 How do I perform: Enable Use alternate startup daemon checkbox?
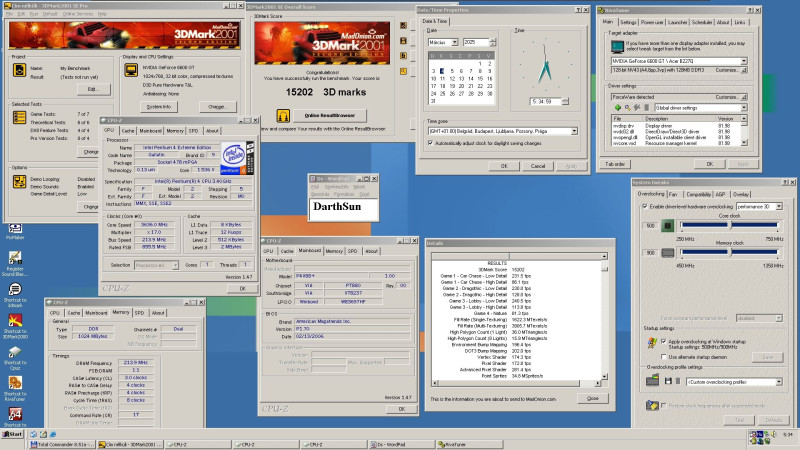coord(664,357)
